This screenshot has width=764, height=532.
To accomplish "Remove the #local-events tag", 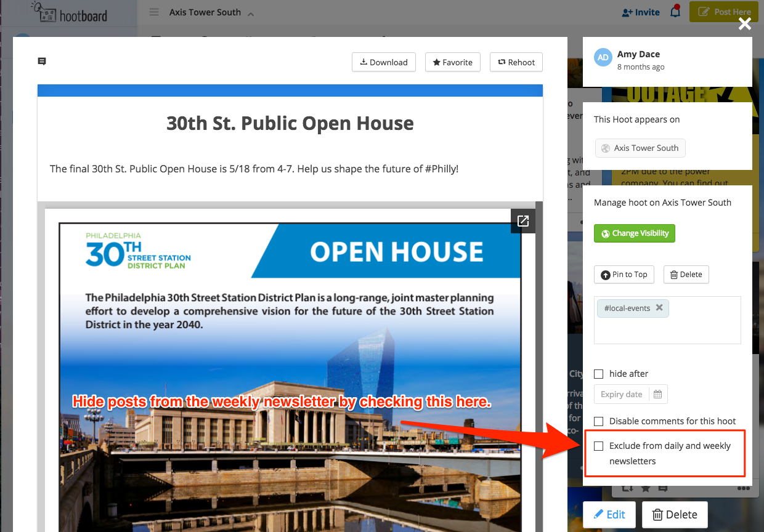I will [659, 307].
